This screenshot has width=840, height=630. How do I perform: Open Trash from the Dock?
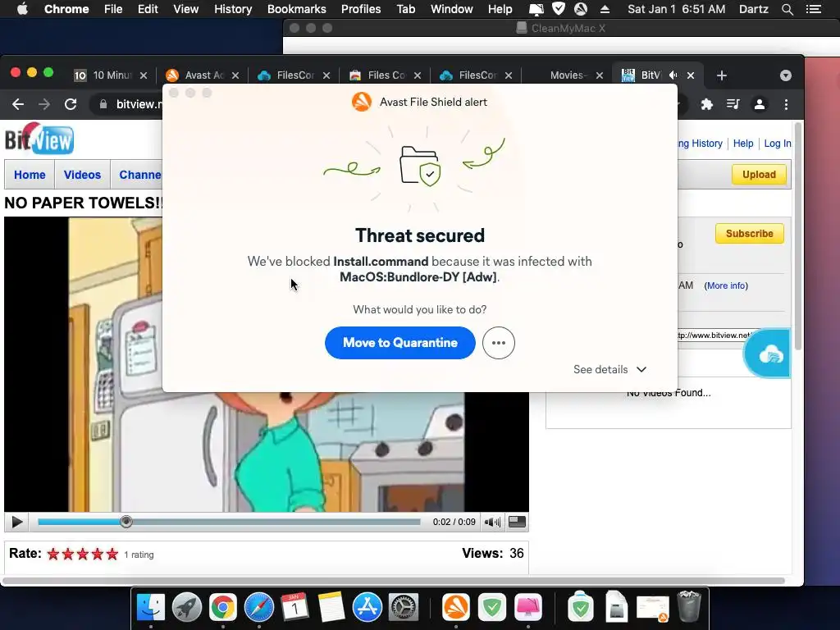tap(689, 608)
